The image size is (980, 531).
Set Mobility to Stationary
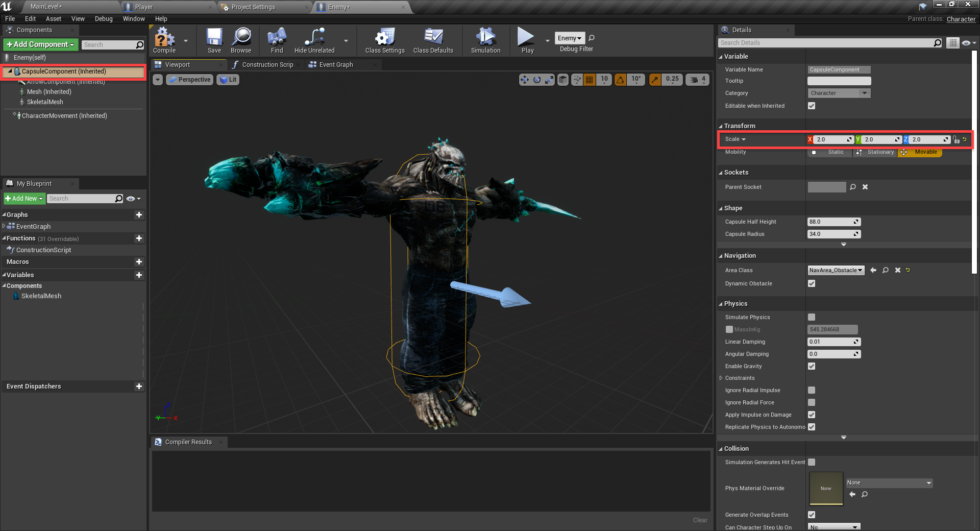pos(875,152)
